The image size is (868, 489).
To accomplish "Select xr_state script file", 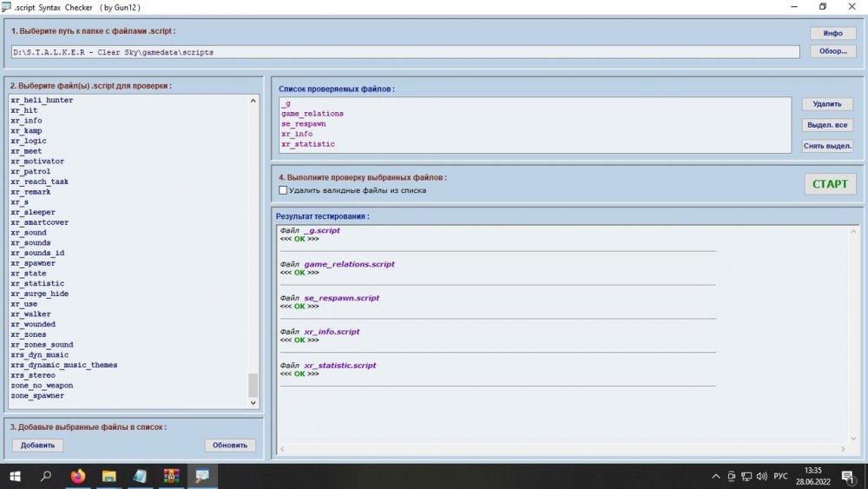I will click(29, 273).
